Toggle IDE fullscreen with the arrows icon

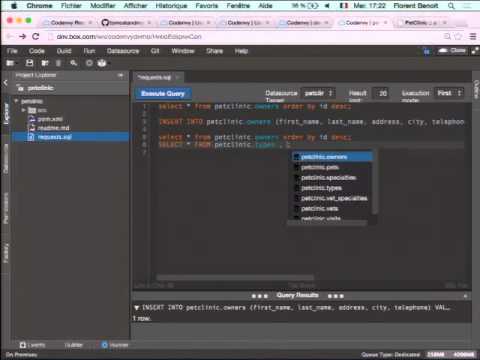pos(475,51)
